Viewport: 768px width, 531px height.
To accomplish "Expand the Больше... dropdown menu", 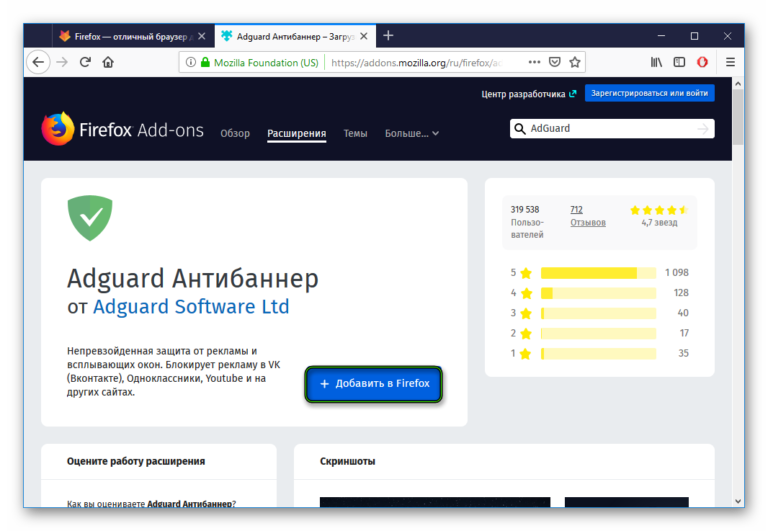I will (x=412, y=133).
